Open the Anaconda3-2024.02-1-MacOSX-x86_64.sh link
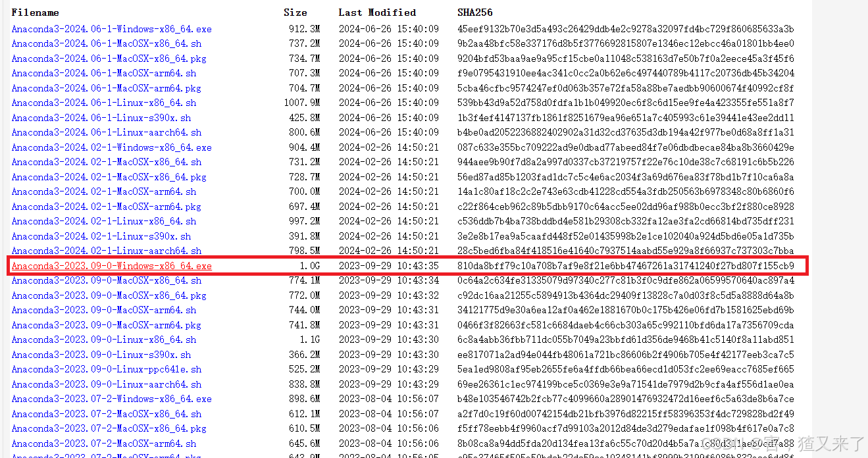 coord(107,162)
